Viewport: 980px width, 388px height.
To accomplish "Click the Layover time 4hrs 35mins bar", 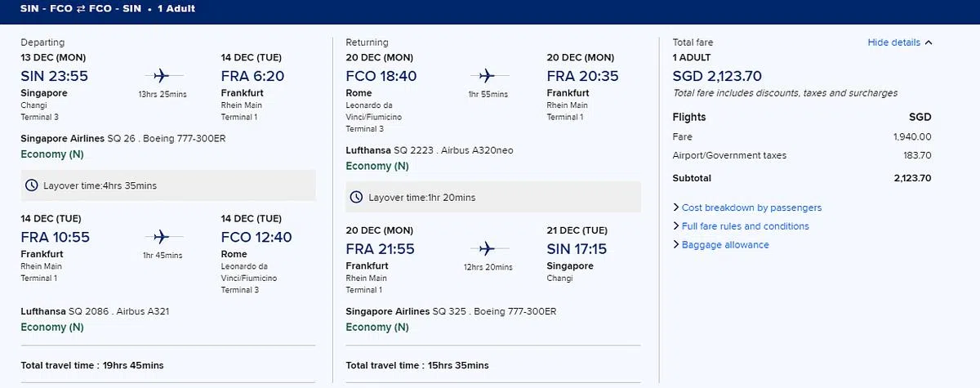I will tap(167, 185).
